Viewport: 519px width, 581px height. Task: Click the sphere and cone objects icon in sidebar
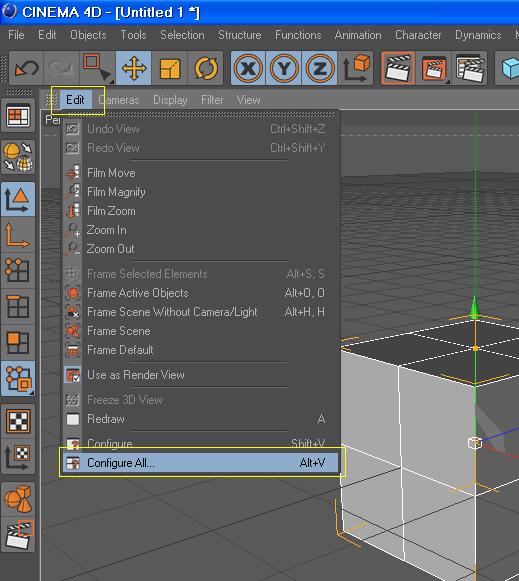(x=18, y=499)
